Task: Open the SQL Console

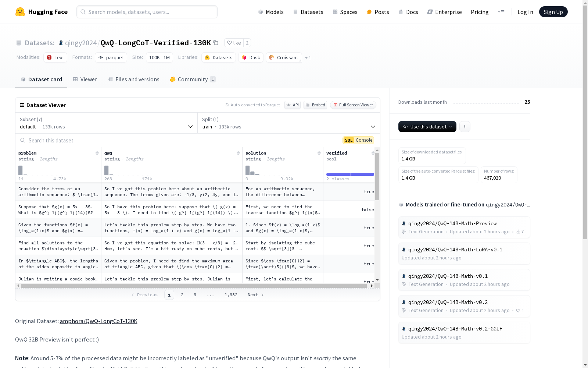Action: (358, 140)
